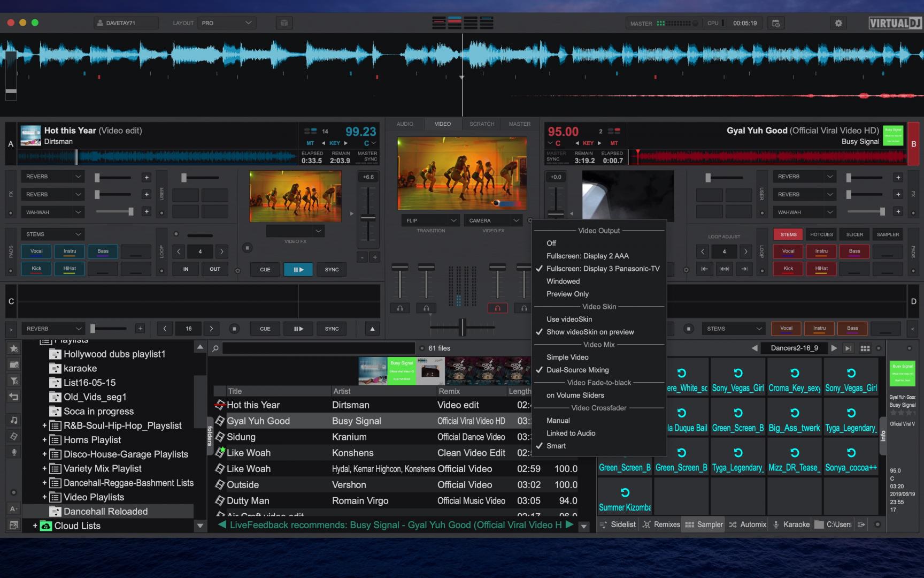Click the CUE button on deck A
The image size is (924, 578).
(265, 269)
